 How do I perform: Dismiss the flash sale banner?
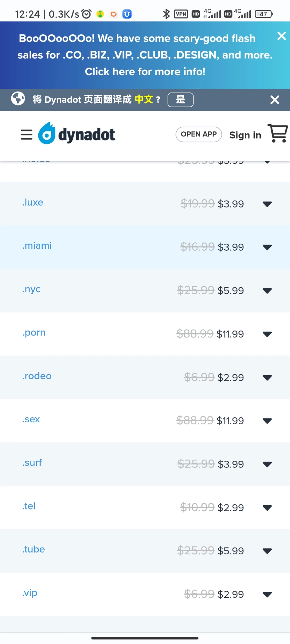(282, 36)
